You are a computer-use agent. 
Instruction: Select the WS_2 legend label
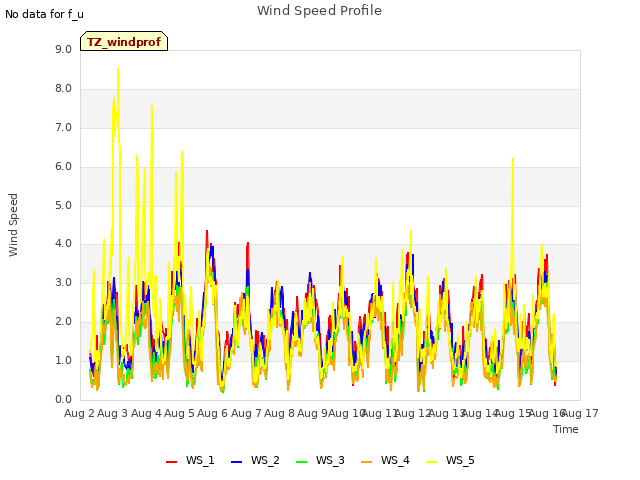coord(265,460)
